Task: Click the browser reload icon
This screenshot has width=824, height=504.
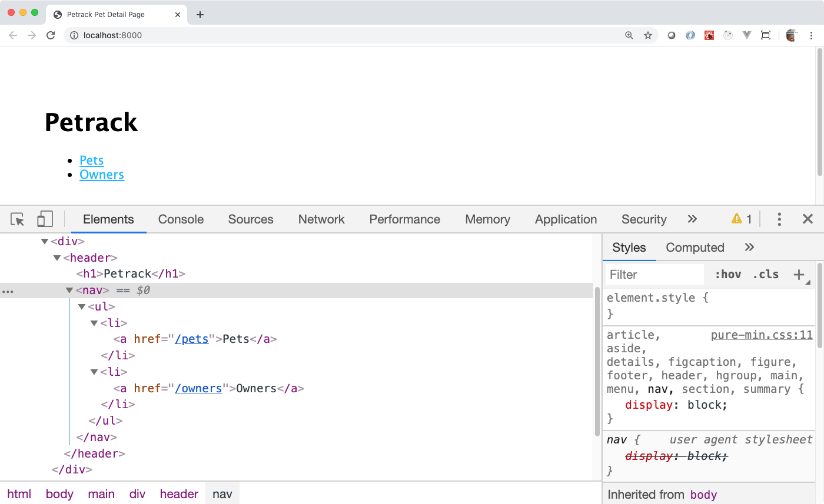Action: point(51,35)
